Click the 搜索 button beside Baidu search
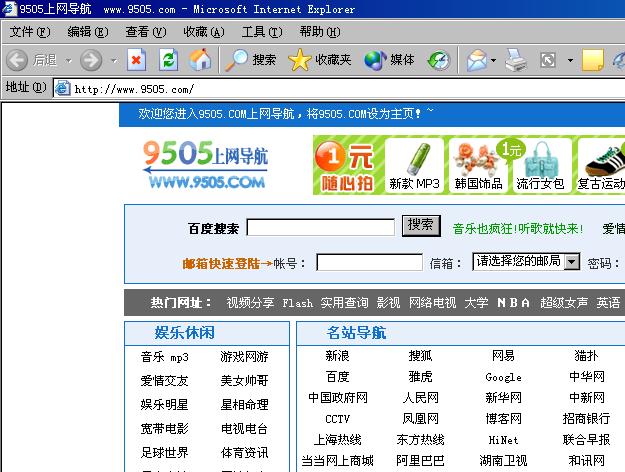The image size is (625, 472). (421, 226)
